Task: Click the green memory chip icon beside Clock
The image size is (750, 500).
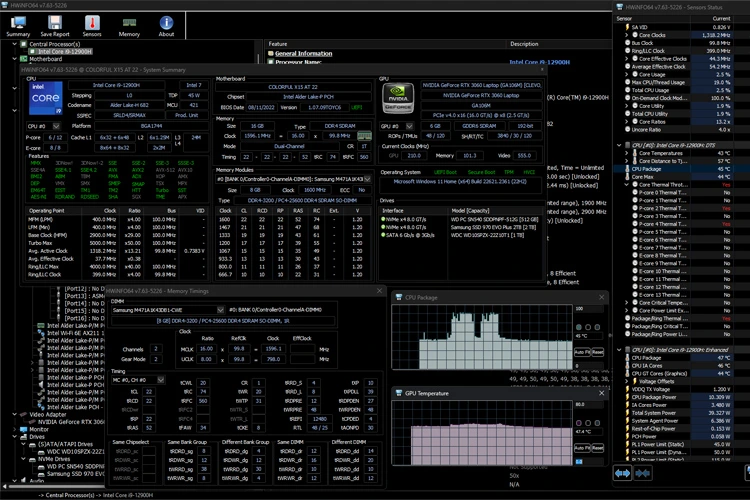Action: click(x=364, y=136)
